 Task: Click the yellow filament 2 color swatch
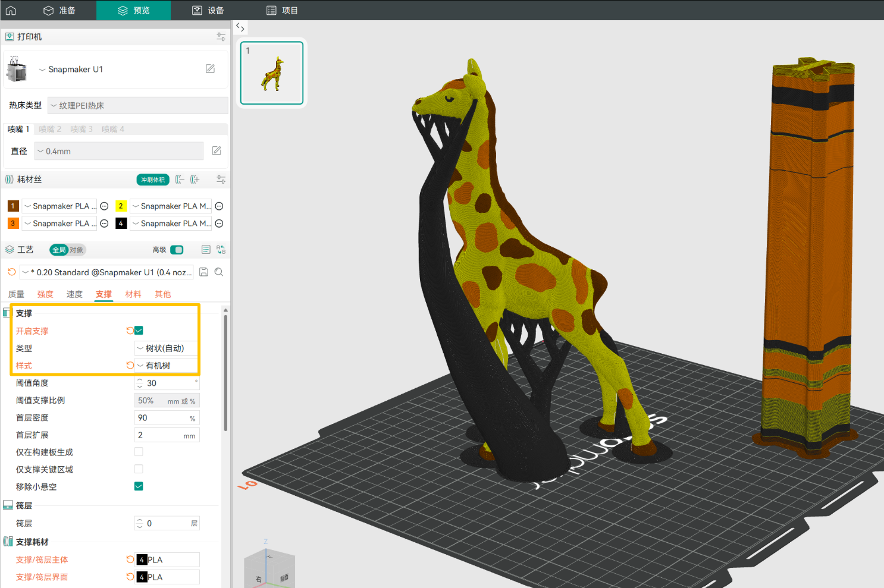121,206
